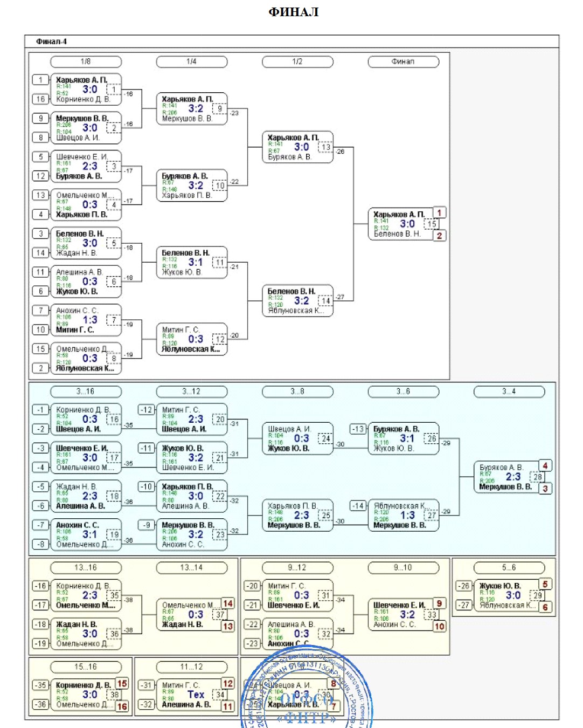Open 1/8 match Харьяков А. П. vs Корниенко
583x728 pixels.
pos(86,90)
